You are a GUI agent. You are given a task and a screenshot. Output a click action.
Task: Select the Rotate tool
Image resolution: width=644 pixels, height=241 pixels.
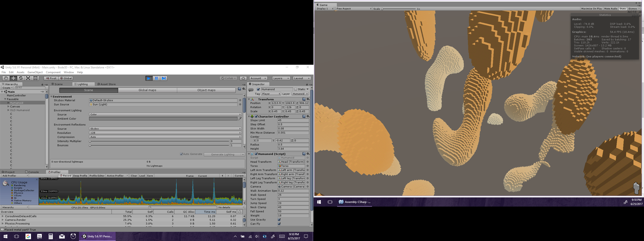point(21,78)
